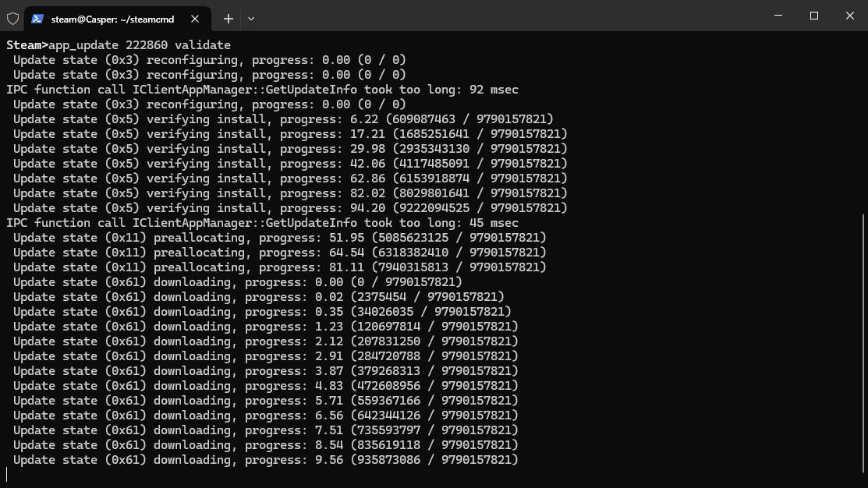
Task: Minimize the terminal window
Action: coord(778,16)
